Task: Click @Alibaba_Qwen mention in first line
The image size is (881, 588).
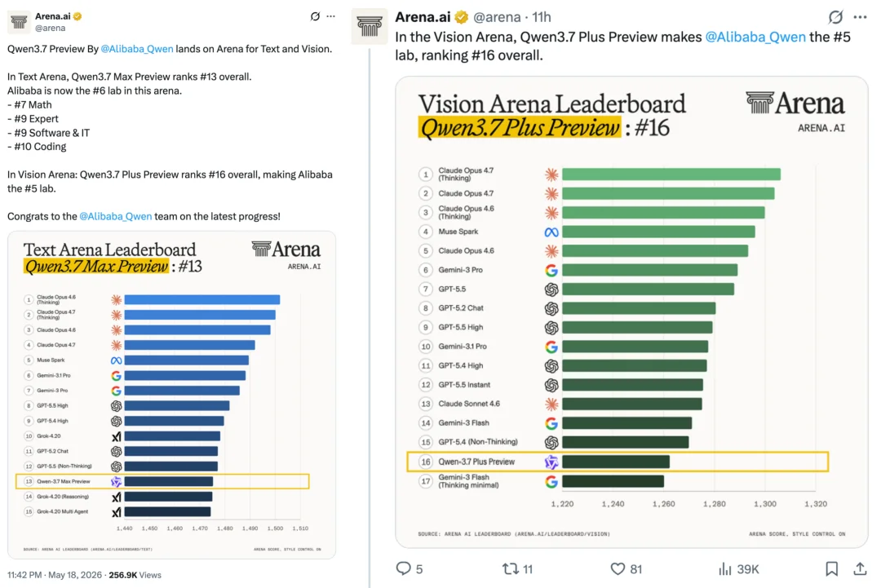Action: 136,49
